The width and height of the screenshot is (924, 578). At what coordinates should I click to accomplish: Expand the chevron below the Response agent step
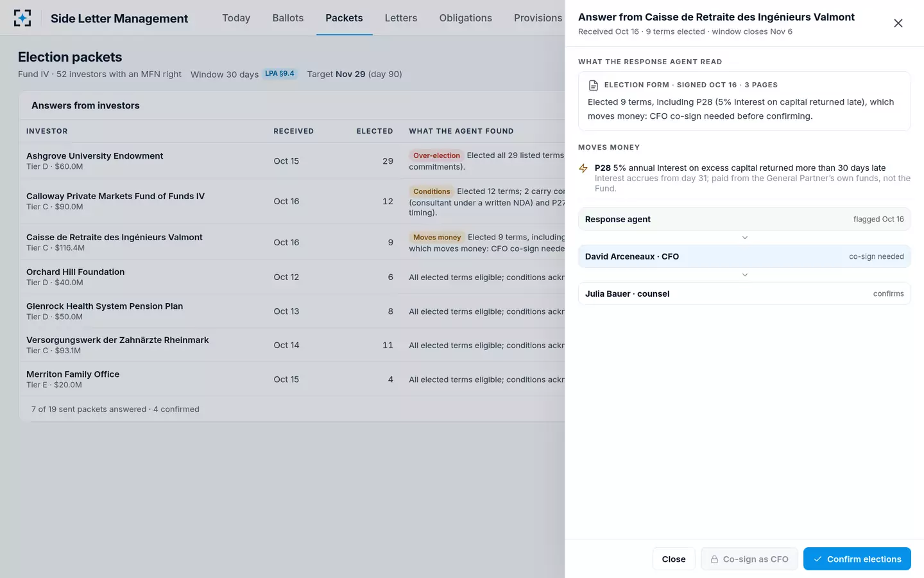coord(745,238)
